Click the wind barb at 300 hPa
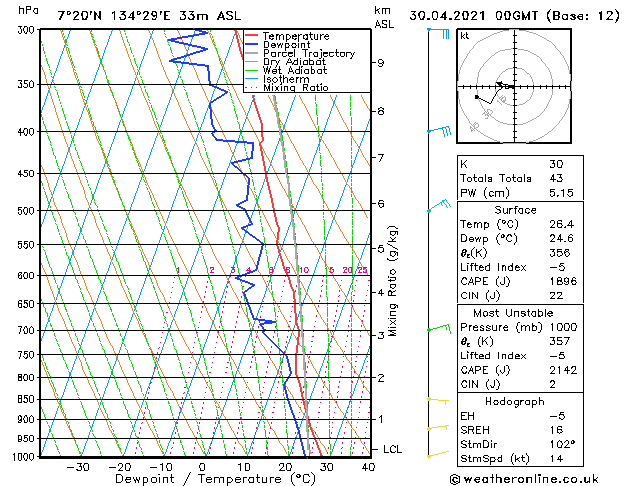The height and width of the screenshot is (486, 629). point(438,33)
